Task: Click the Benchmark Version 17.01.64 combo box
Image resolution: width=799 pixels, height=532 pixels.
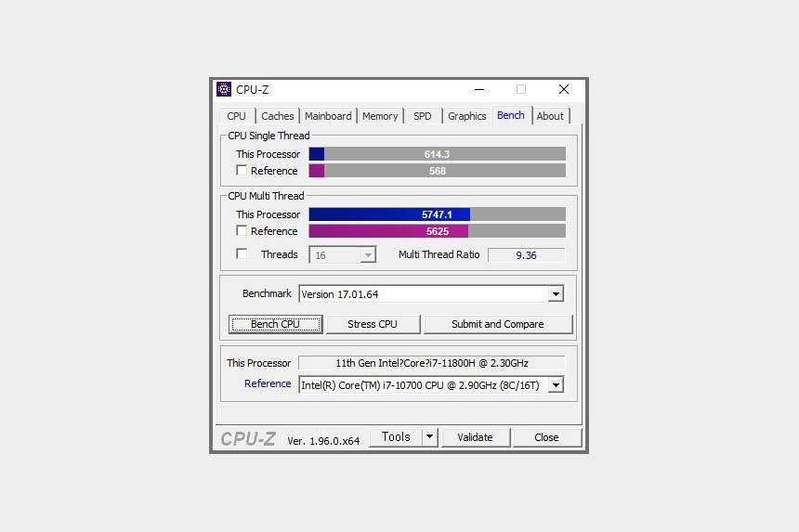Action: (x=431, y=293)
